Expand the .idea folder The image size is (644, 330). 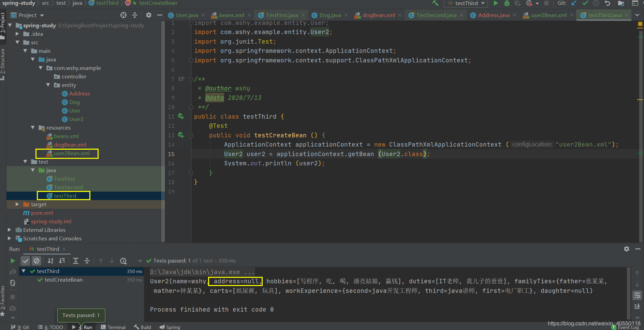pyautogui.click(x=17, y=34)
